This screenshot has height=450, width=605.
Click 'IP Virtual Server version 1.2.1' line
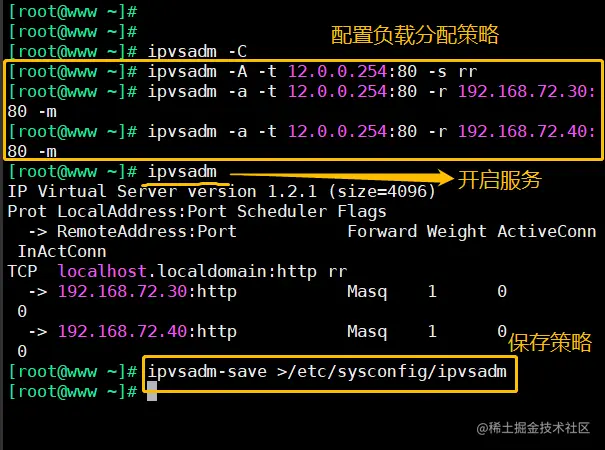click(162, 191)
